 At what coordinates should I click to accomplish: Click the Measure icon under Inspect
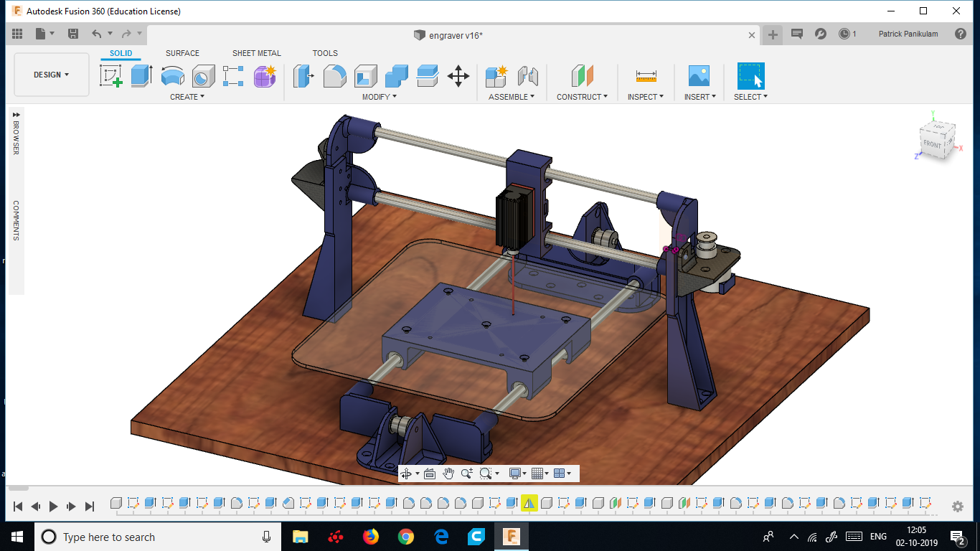point(645,75)
